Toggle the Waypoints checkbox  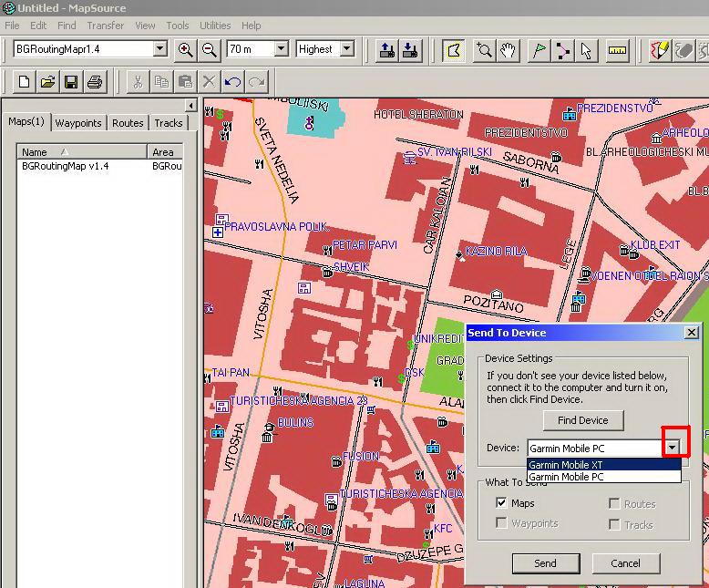501,523
